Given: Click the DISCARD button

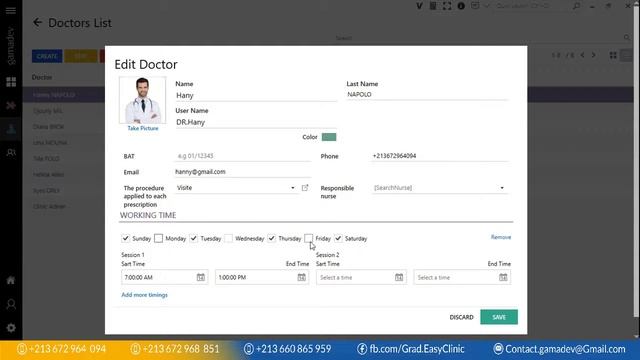Looking at the screenshot, I should 462,317.
